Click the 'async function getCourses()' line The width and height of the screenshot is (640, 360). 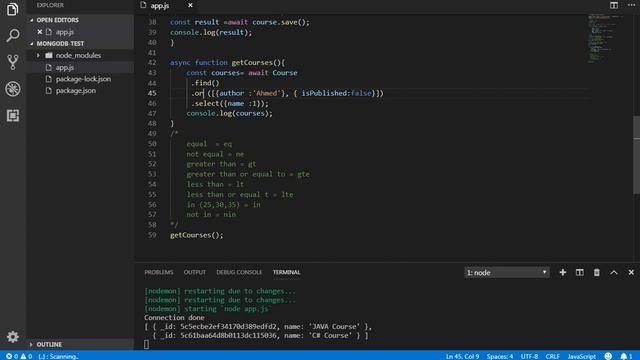pos(228,62)
